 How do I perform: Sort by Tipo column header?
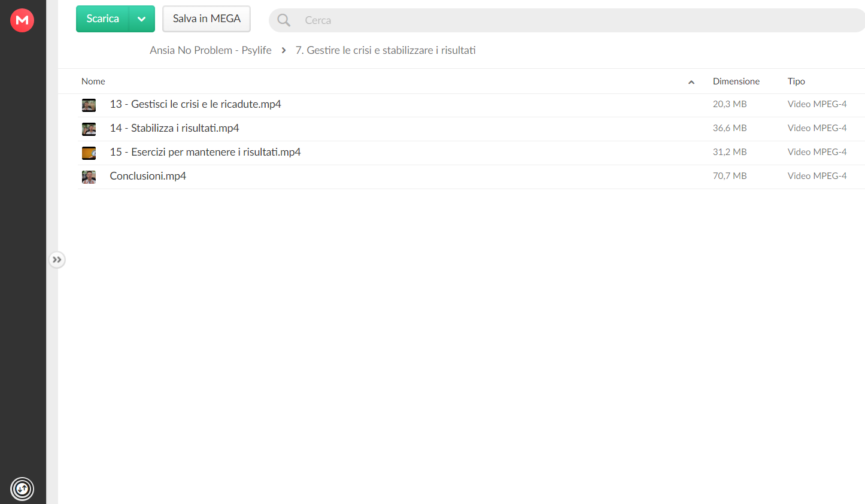click(796, 81)
